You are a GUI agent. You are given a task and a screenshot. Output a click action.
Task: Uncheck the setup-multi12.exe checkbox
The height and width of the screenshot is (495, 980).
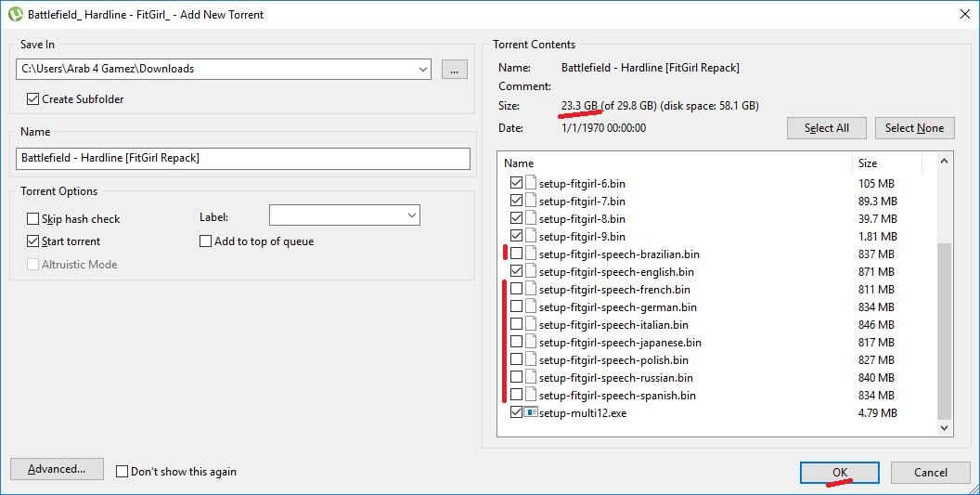pos(516,412)
